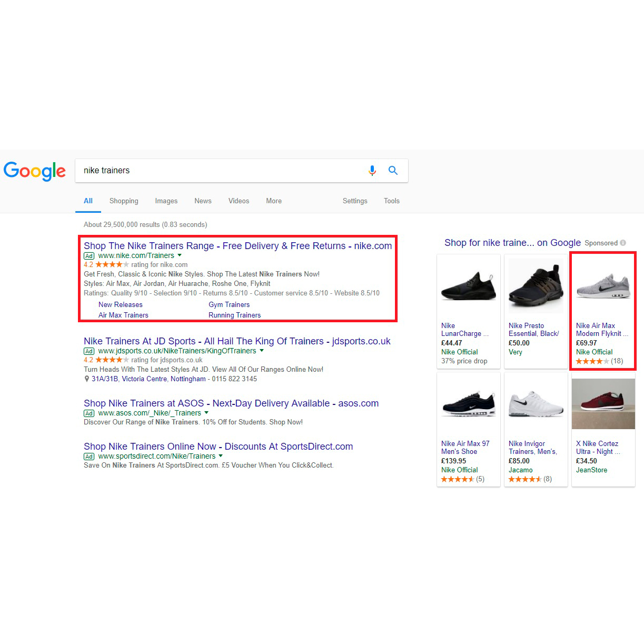Click the X Nike Cortez Ultra thumbnail

[603, 404]
